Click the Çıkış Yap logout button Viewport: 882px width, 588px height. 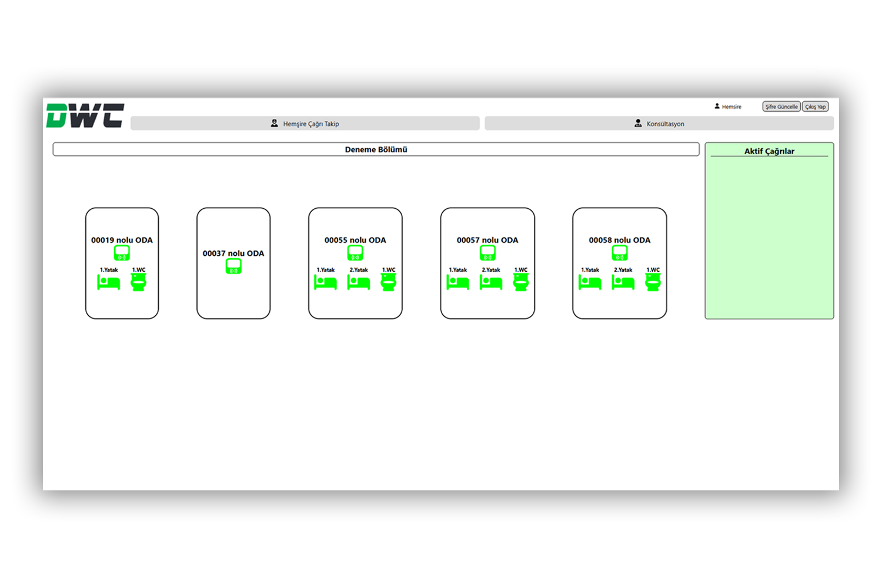click(x=815, y=106)
